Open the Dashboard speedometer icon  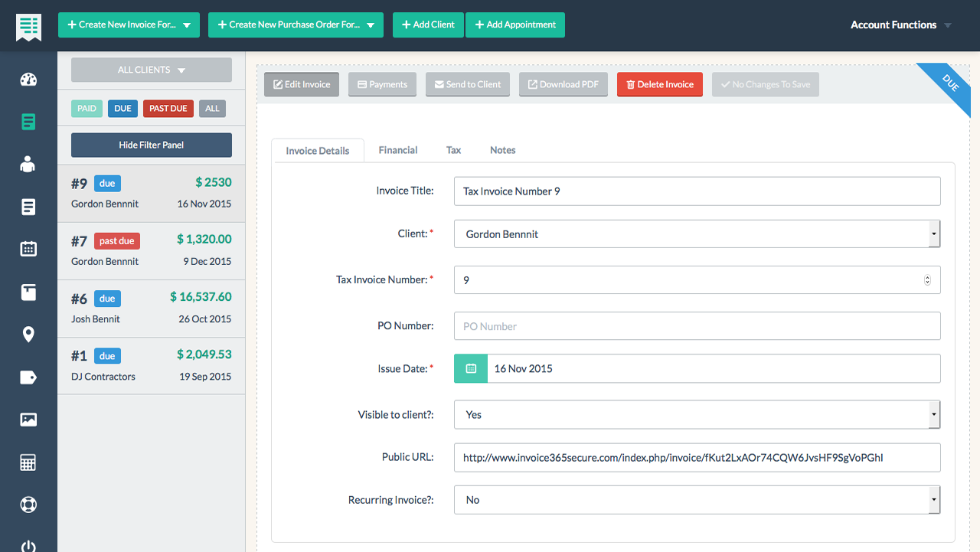coord(28,79)
